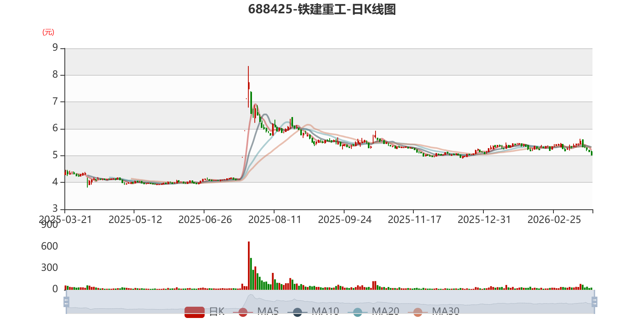
Task: Click the peak candlestick reaching above 8
Action: click(x=248, y=87)
